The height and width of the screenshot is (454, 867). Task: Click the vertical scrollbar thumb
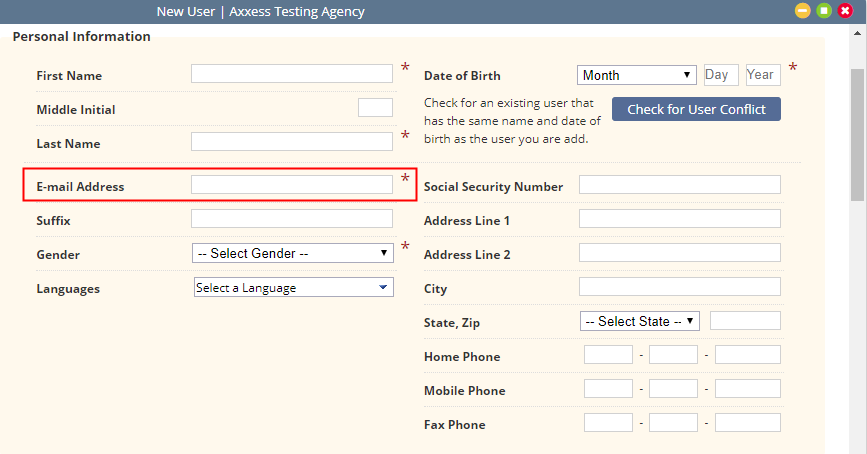click(858, 134)
